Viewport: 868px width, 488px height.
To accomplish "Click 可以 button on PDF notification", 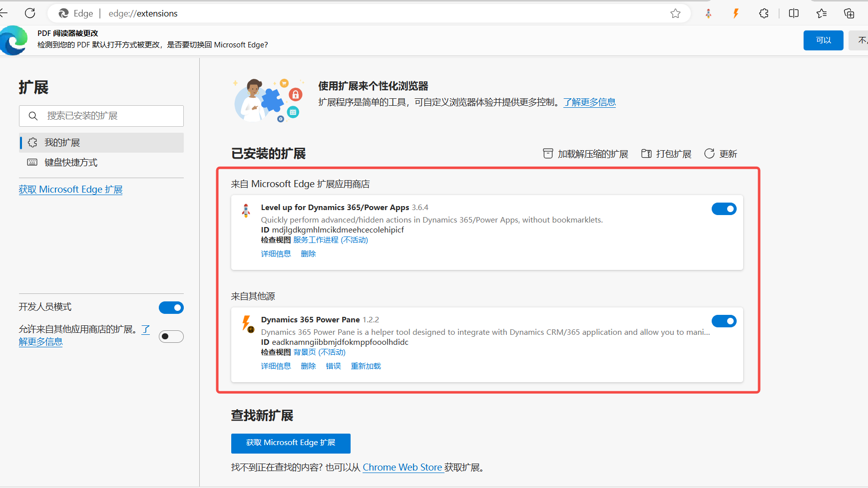I will [x=823, y=40].
